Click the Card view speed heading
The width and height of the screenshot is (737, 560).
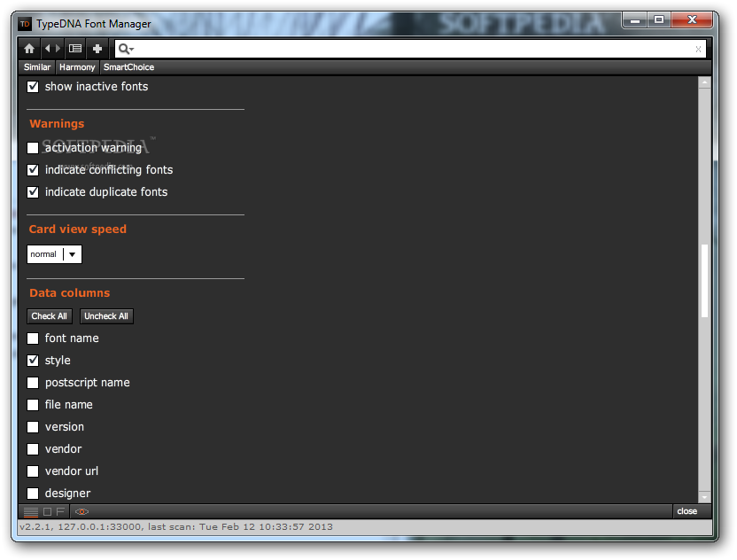click(x=78, y=229)
